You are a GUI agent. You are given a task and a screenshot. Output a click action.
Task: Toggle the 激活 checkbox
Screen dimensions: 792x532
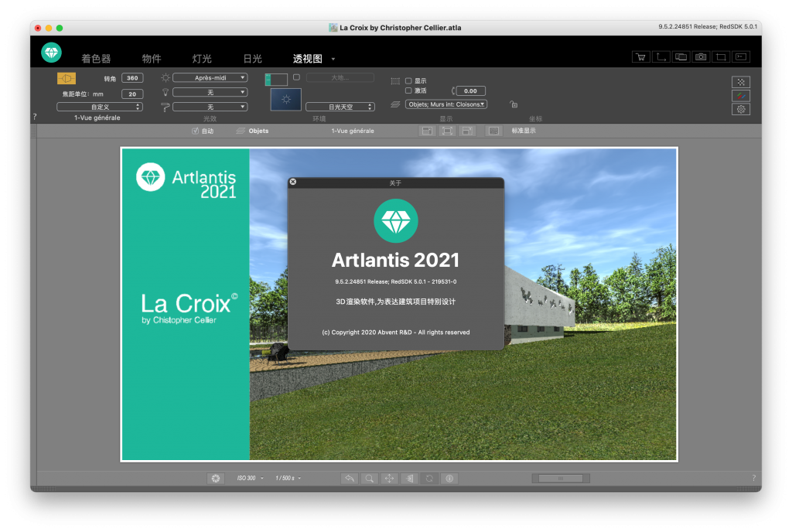coord(408,90)
